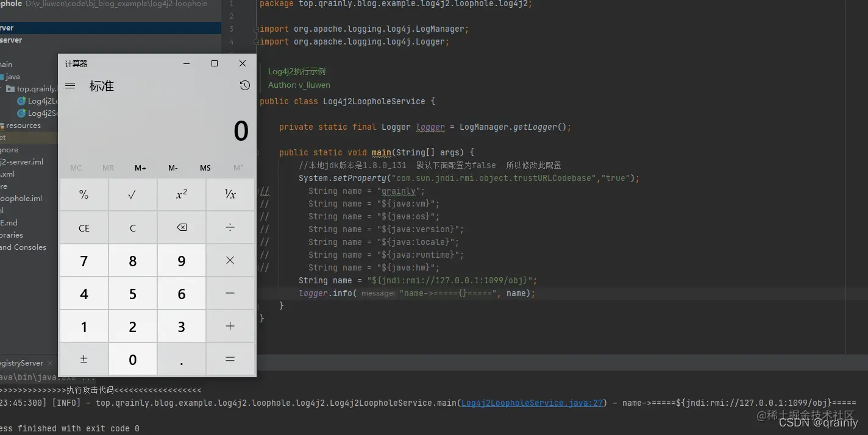Click digit 8 on calculator
The width and height of the screenshot is (868, 435).
133,261
